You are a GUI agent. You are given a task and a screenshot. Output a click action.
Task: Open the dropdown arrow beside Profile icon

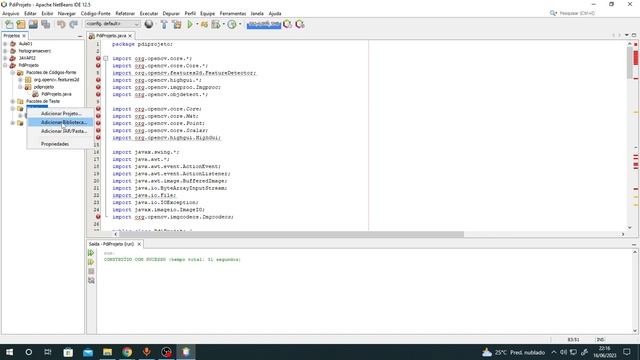pos(224,24)
